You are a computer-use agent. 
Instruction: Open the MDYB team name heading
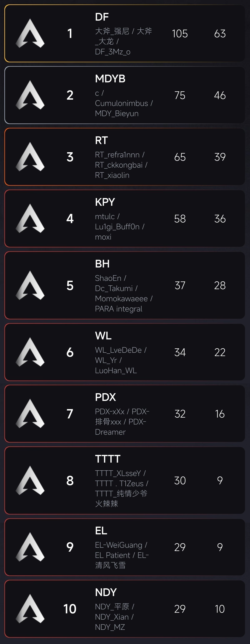[x=110, y=79]
